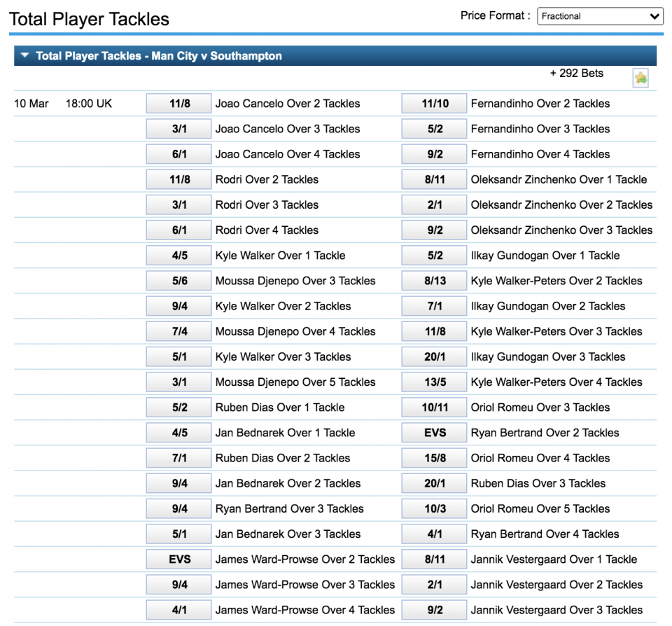This screenshot has width=672, height=626.
Task: Click the 'James Ward-Prowse Over 4 Tackles' label
Action: (x=305, y=610)
